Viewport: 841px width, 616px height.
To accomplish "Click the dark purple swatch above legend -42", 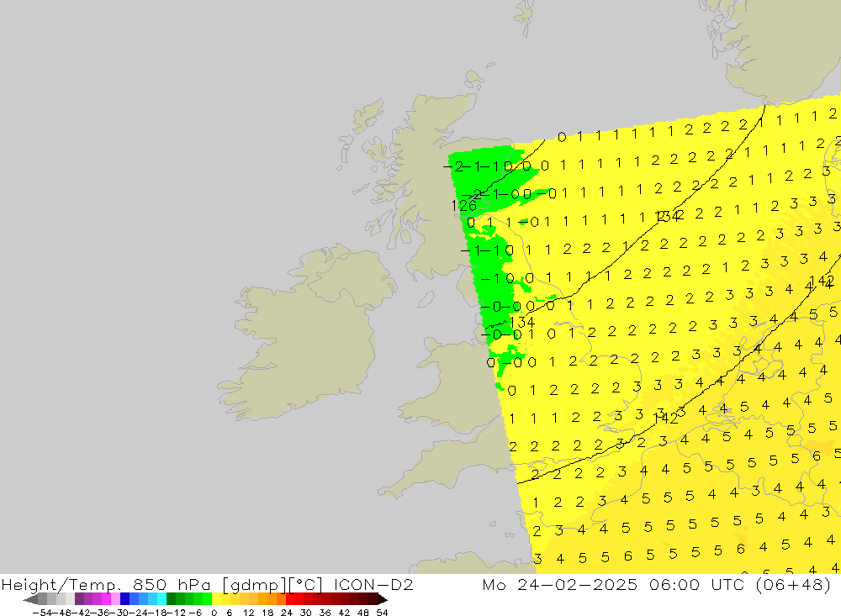I will click(79, 599).
